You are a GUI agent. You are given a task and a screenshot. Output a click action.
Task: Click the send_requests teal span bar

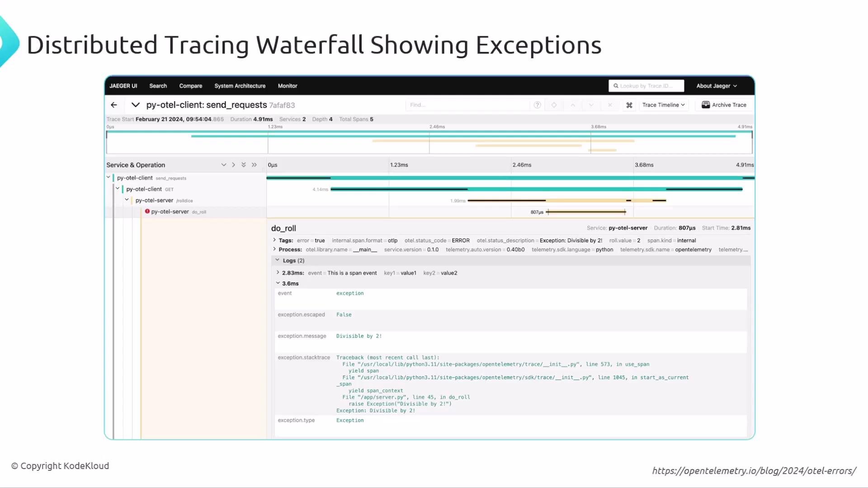pos(510,178)
